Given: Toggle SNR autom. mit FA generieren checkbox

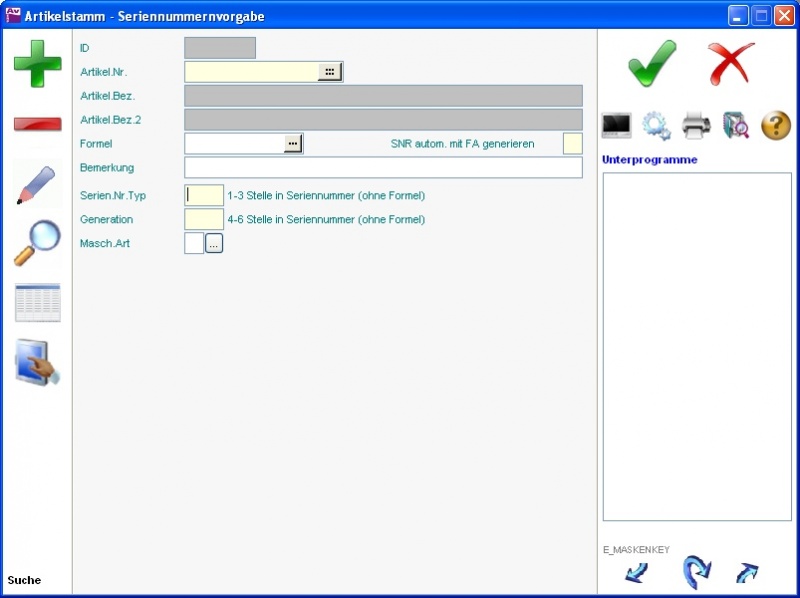Looking at the screenshot, I should click(572, 144).
